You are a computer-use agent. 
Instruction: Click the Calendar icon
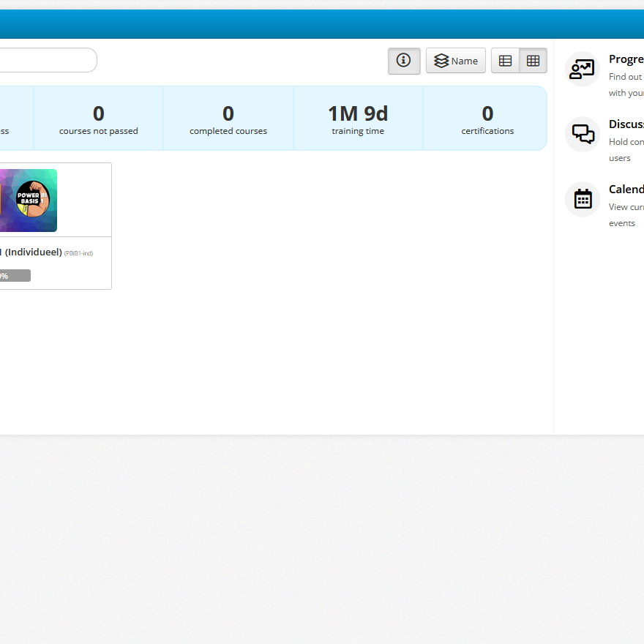coord(583,199)
